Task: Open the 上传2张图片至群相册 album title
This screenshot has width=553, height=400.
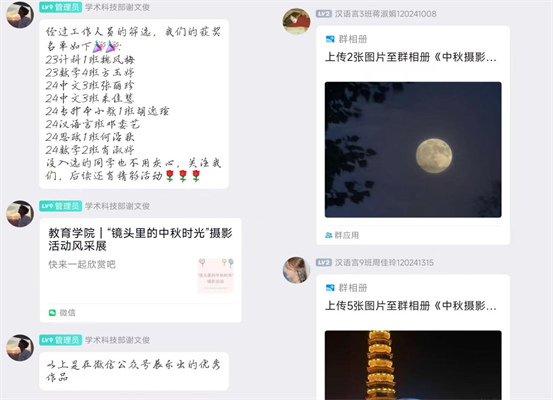Action: click(411, 57)
